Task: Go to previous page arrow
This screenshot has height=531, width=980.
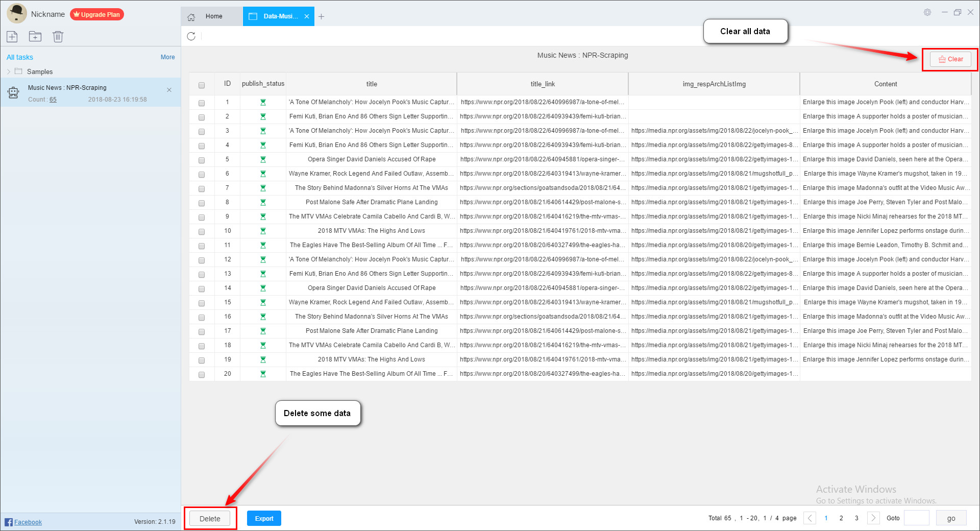Action: click(810, 518)
